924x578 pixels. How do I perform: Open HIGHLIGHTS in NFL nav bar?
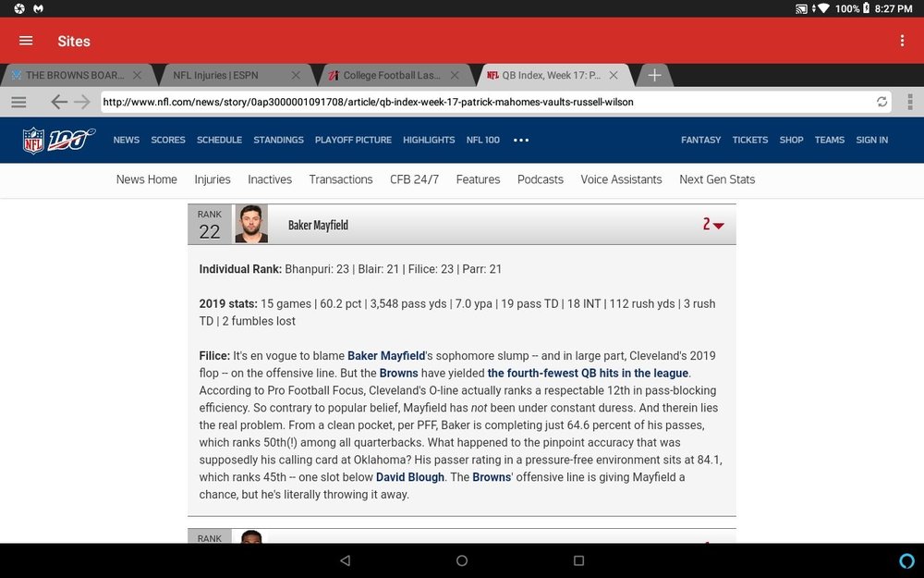[x=429, y=141]
